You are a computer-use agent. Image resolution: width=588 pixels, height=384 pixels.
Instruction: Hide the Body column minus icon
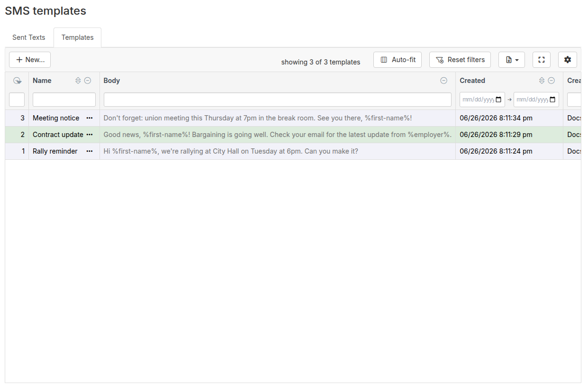[x=444, y=81]
